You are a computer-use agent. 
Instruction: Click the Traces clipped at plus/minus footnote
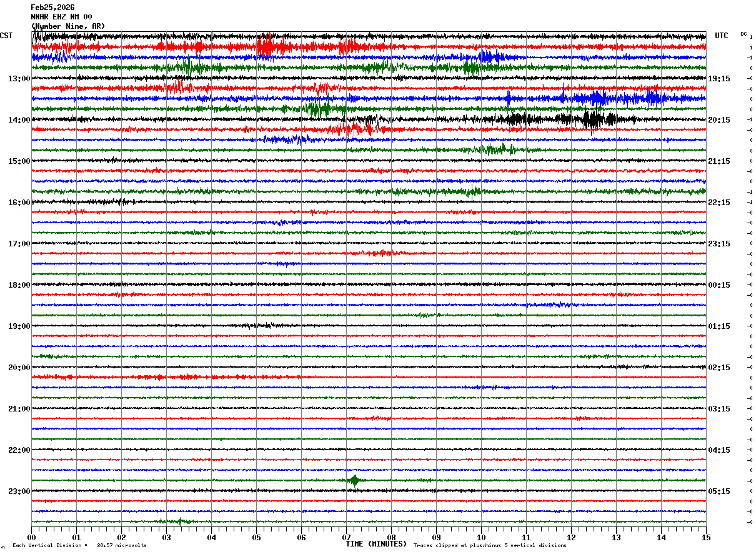pyautogui.click(x=490, y=545)
